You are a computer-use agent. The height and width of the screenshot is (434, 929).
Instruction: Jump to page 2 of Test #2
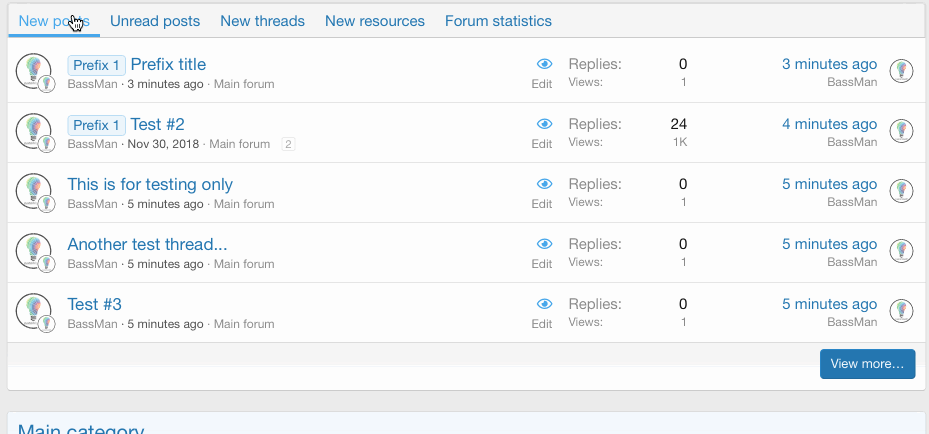point(288,144)
